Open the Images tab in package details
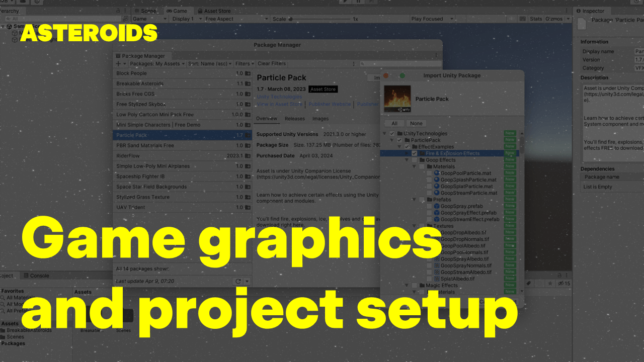Viewport: 644px width, 362px height. click(320, 119)
